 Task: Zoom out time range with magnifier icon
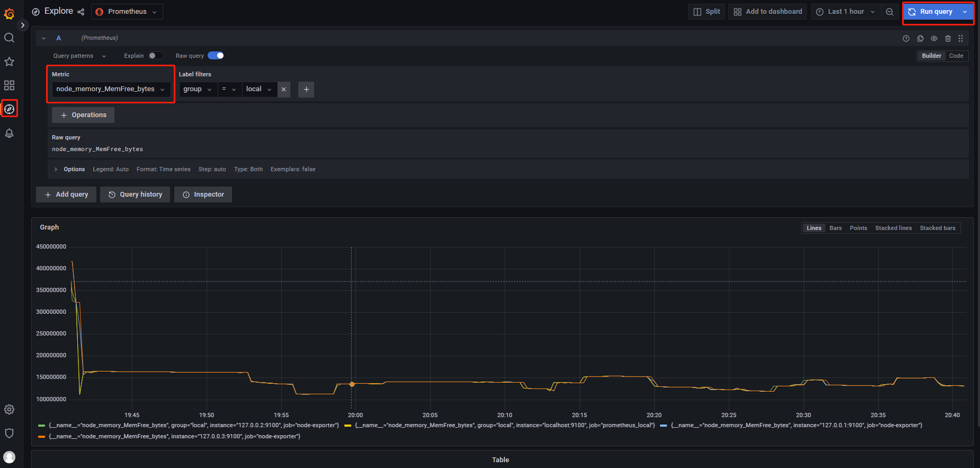pos(889,12)
